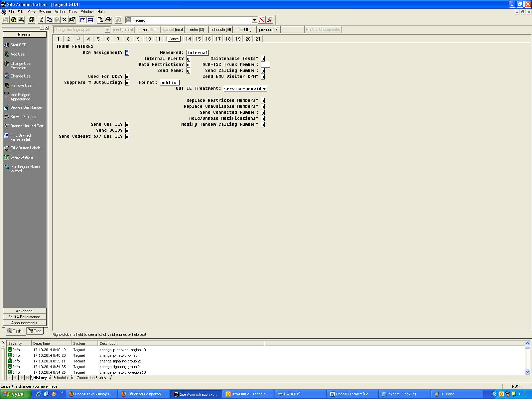Image resolution: width=532 pixels, height=399 pixels.
Task: Click the Delete X toolbar icon
Action: click(65, 20)
